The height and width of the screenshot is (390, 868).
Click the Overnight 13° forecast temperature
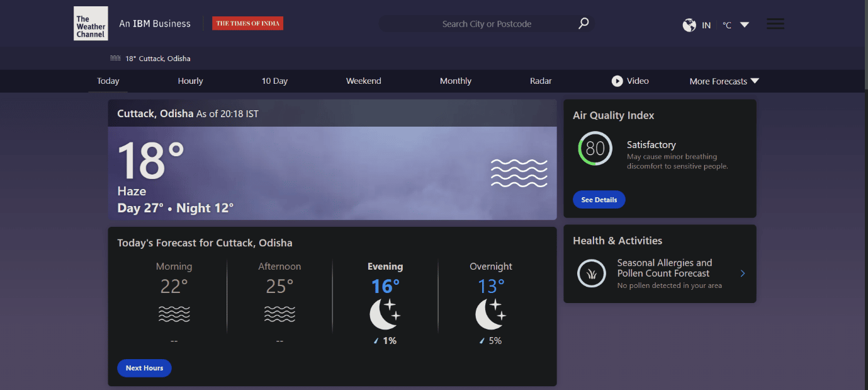(491, 286)
